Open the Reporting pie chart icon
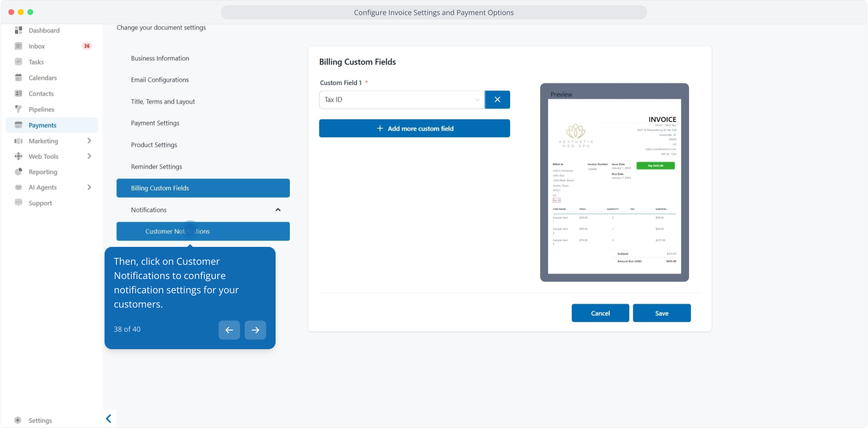The height and width of the screenshot is (428, 868). coord(18,172)
